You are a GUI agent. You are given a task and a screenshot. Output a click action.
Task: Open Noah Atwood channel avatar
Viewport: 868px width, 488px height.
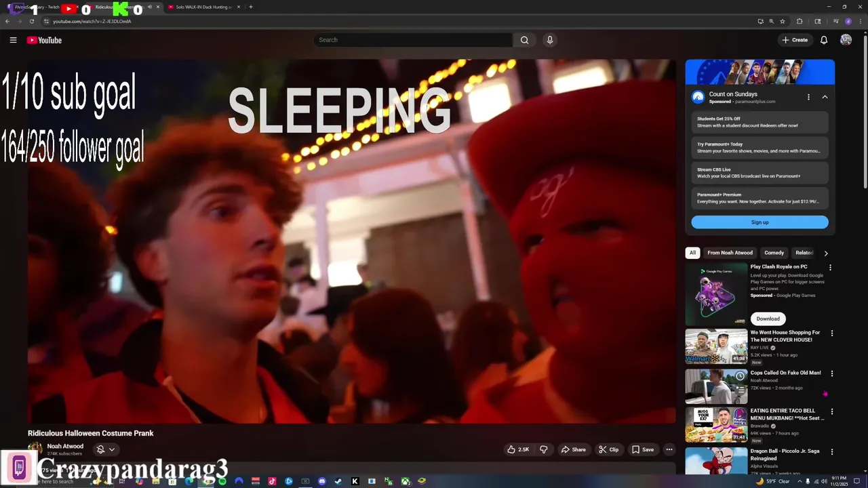35,449
